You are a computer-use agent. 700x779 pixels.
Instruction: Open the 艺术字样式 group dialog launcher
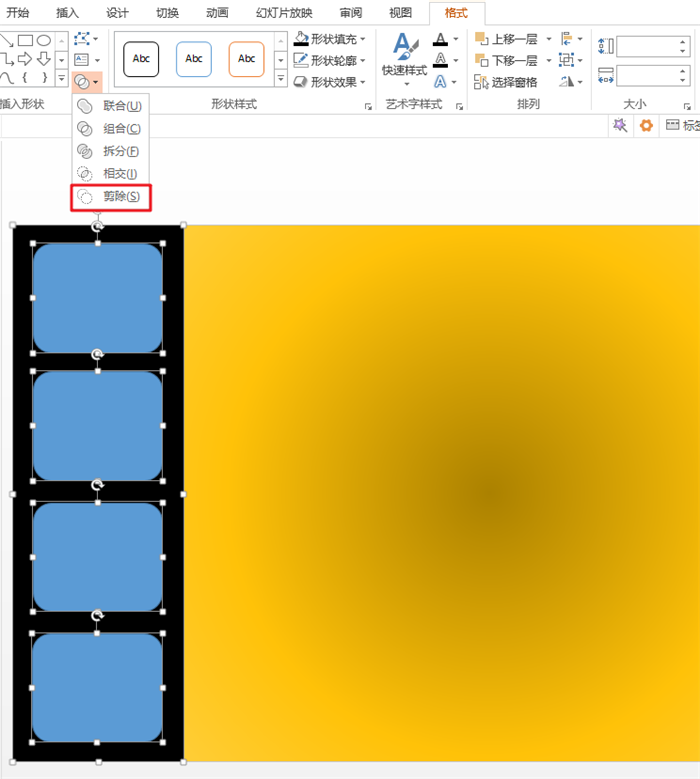tap(460, 106)
